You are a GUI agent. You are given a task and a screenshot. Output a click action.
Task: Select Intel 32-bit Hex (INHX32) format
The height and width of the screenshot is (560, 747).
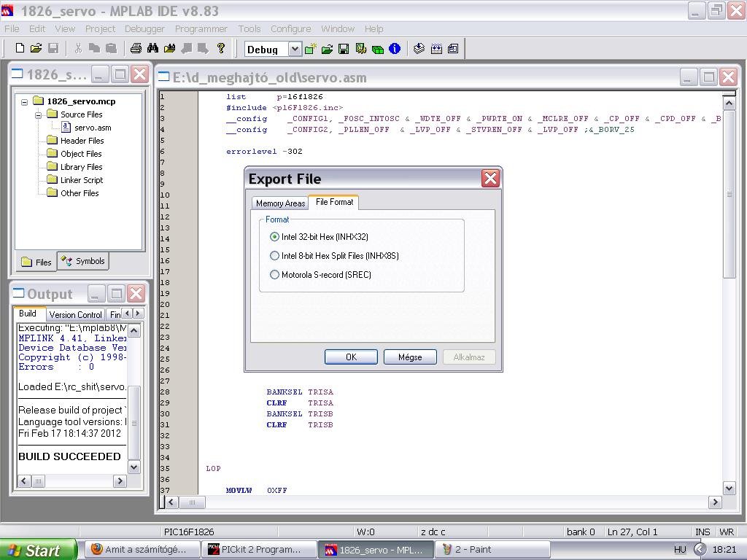(x=274, y=237)
